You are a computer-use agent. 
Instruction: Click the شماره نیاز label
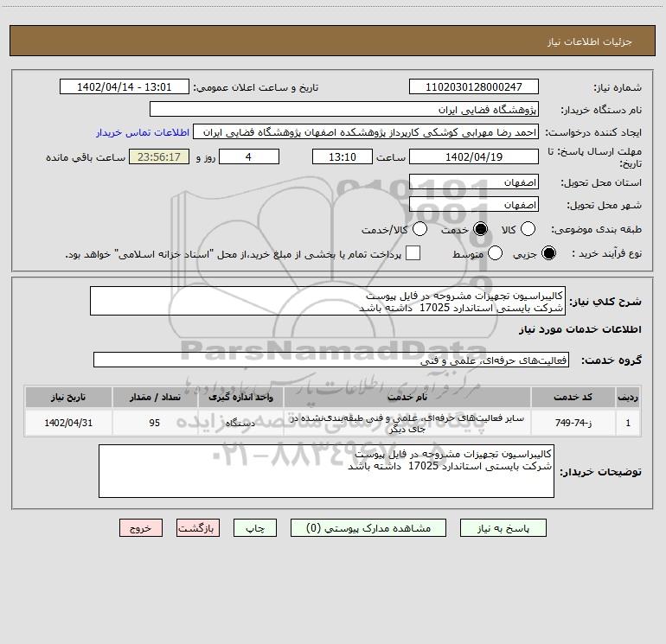(618, 87)
